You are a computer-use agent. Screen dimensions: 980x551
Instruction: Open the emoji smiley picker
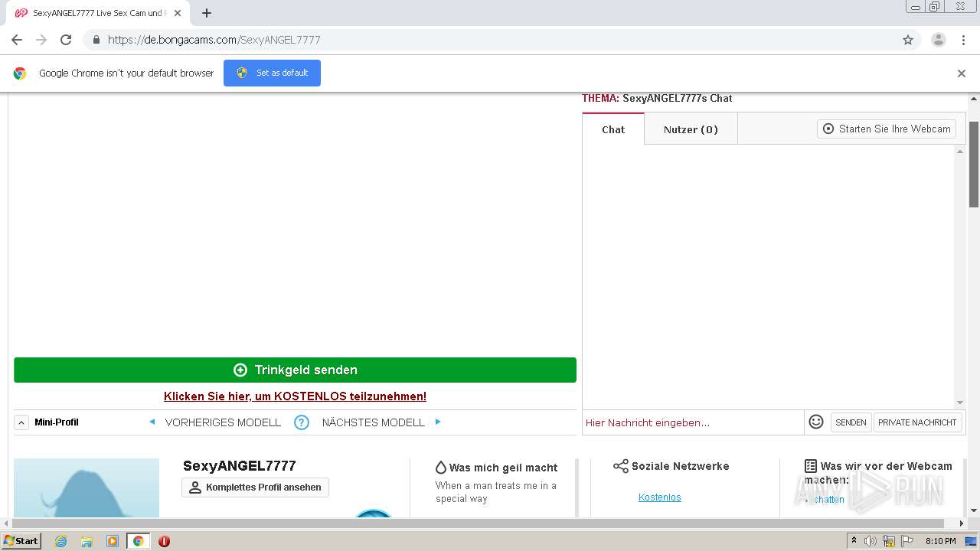[816, 422]
